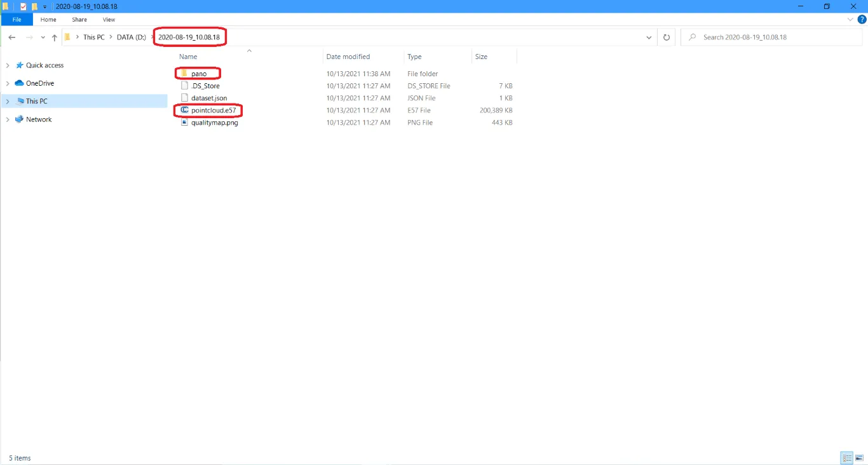Refresh the current folder view

click(667, 37)
